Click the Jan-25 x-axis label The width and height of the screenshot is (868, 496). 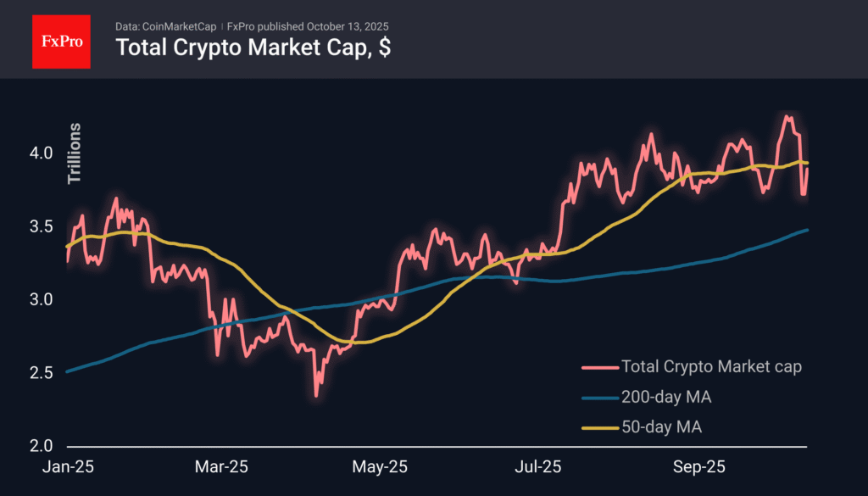pos(66,466)
